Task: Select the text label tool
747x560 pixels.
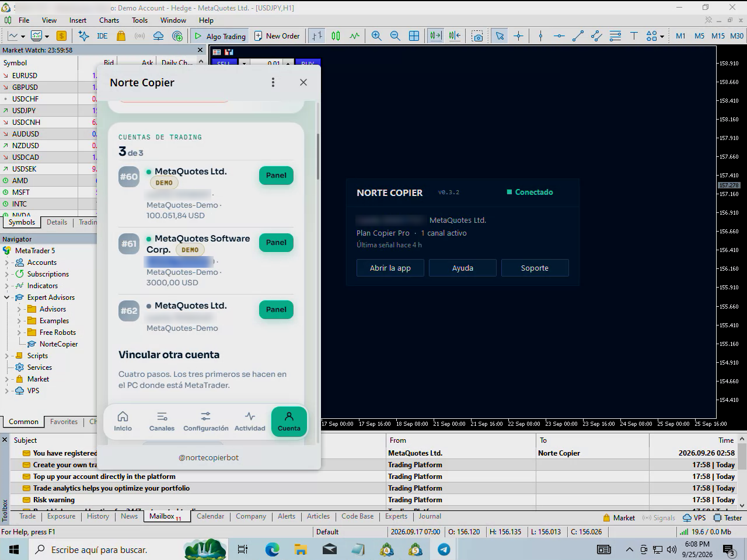Action: pos(634,36)
